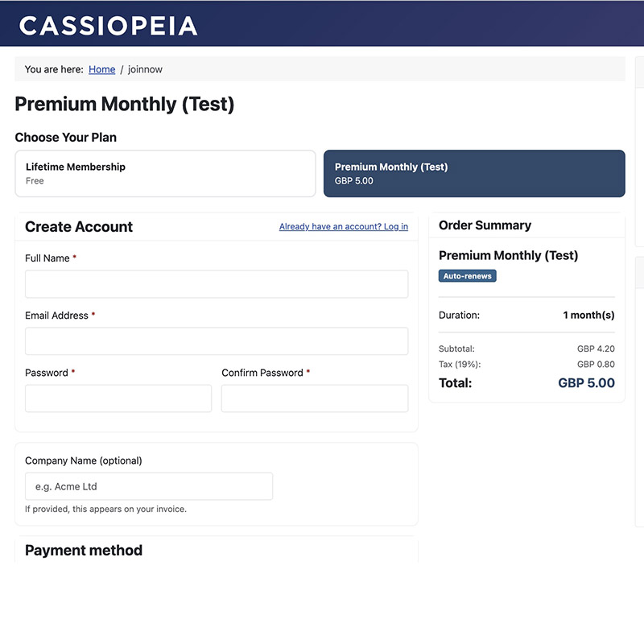Click the Create Account heading
644x644 pixels.
coord(79,227)
